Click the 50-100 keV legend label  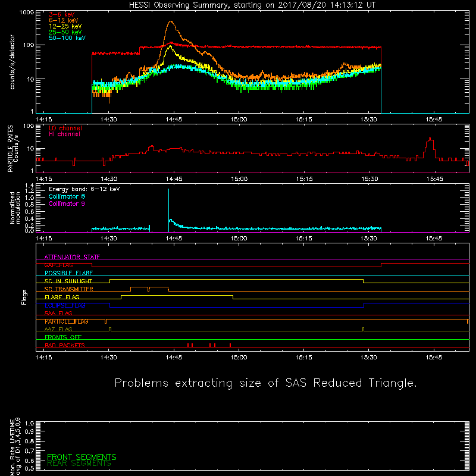67,38
